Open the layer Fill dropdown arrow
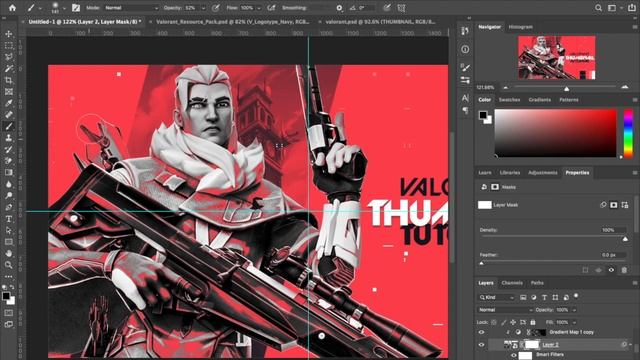This screenshot has width=640, height=360. coord(574,322)
